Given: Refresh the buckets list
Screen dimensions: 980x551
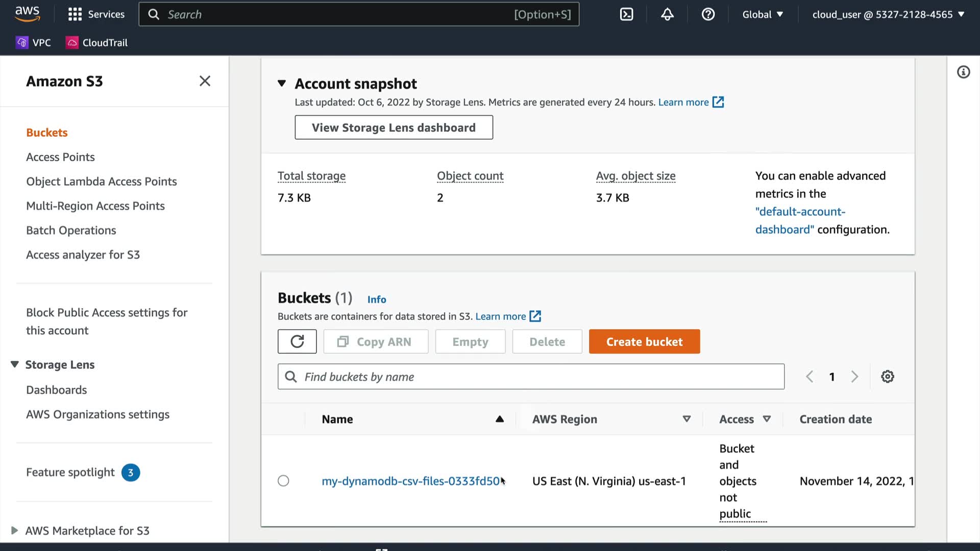Looking at the screenshot, I should [x=297, y=341].
